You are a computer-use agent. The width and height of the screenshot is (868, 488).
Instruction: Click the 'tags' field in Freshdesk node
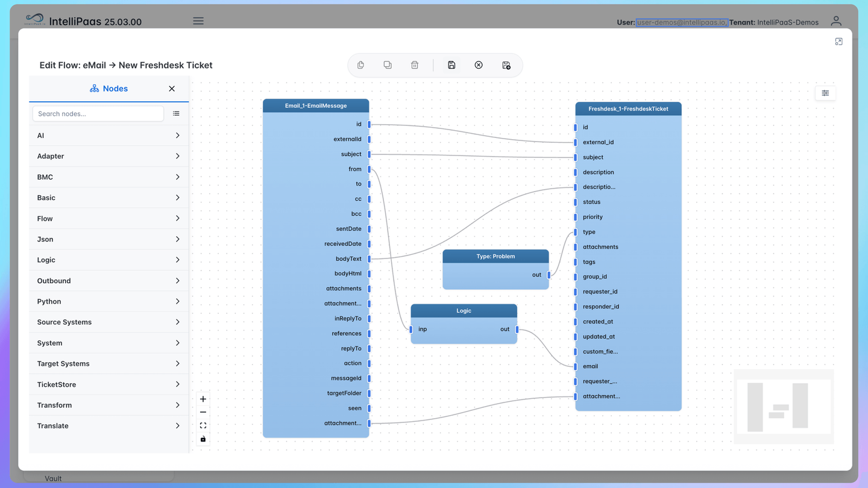(x=589, y=262)
